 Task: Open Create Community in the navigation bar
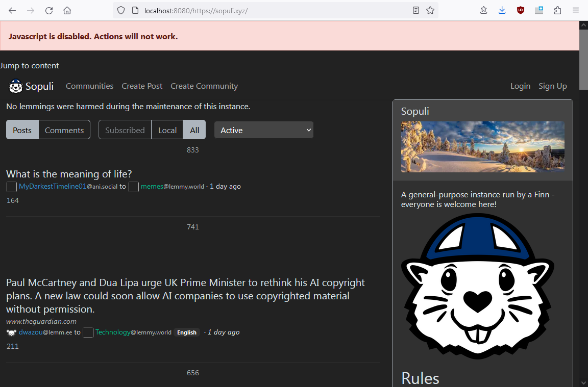(x=204, y=86)
